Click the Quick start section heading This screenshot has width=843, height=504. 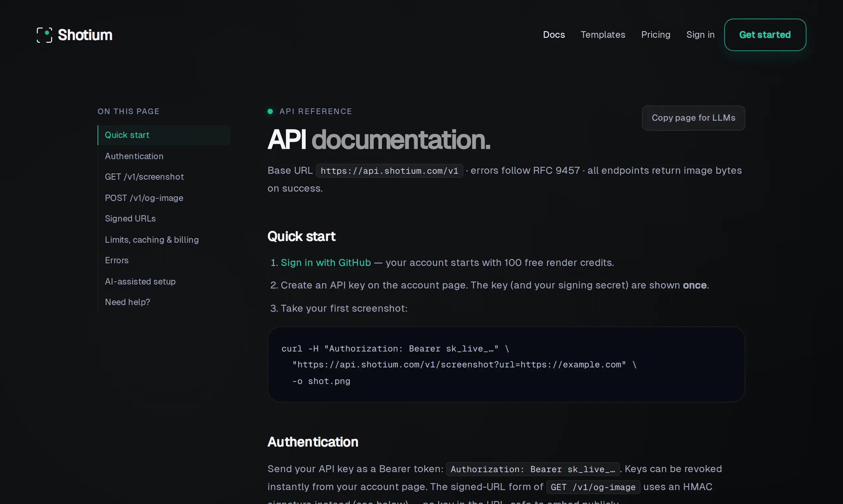tap(301, 236)
